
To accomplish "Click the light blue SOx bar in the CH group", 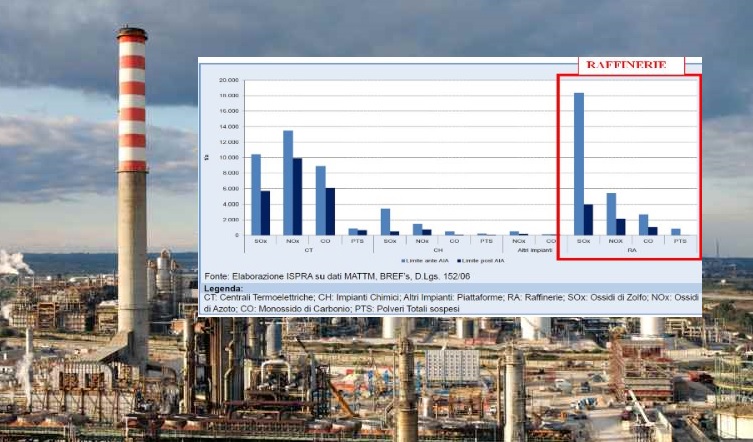I will 386,222.
